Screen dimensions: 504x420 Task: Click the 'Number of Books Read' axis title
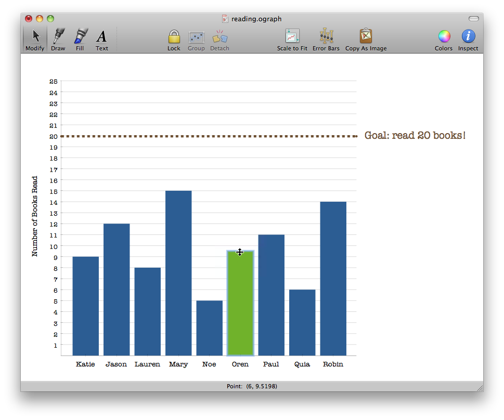tap(35, 216)
